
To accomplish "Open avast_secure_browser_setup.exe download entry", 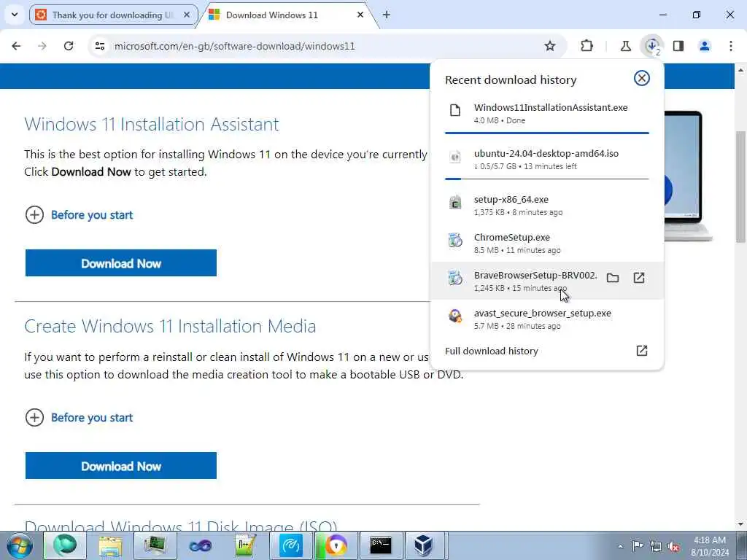I will [x=547, y=319].
